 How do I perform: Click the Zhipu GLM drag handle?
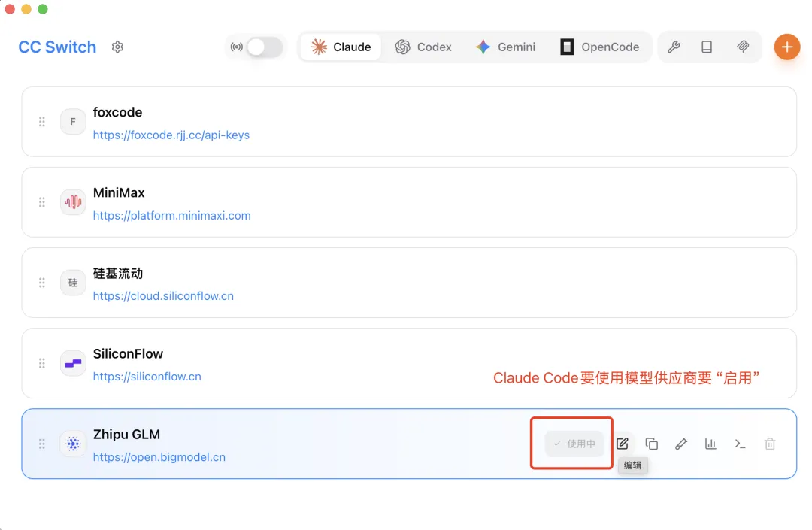tap(42, 444)
